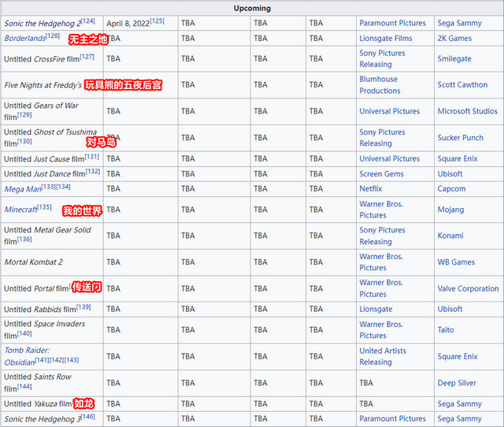The image size is (504, 427).
Task: Open the Lionsgate link in Rabbids row
Action: point(376,309)
